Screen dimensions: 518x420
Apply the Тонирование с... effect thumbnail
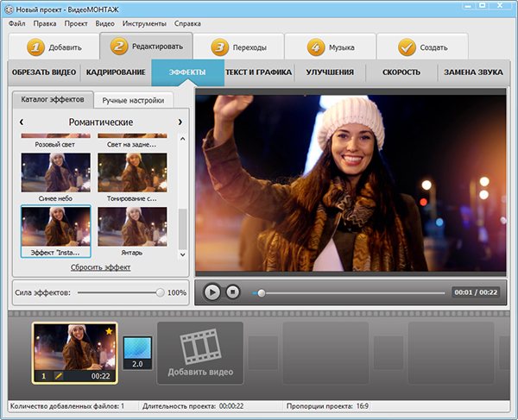tap(132, 172)
